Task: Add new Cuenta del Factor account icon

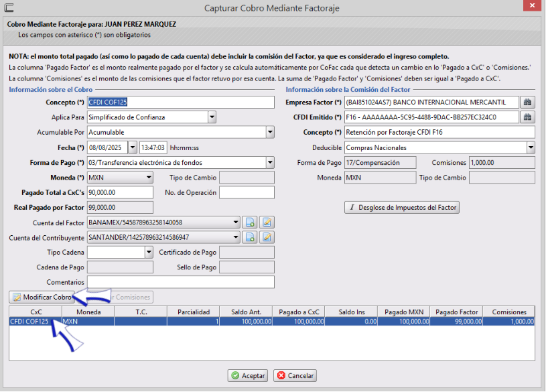Action: point(250,222)
